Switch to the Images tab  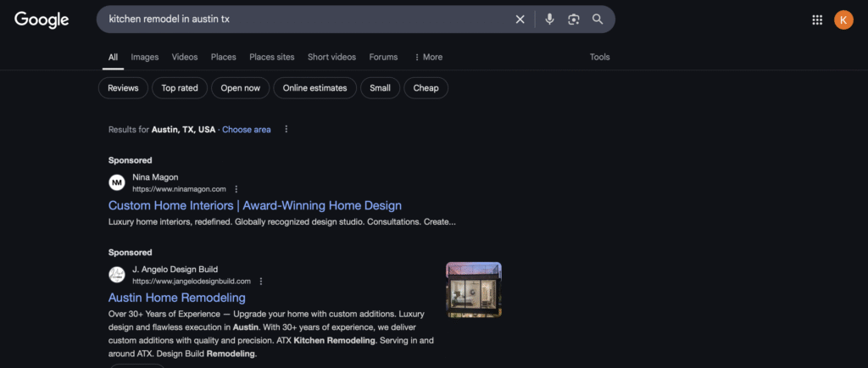144,57
